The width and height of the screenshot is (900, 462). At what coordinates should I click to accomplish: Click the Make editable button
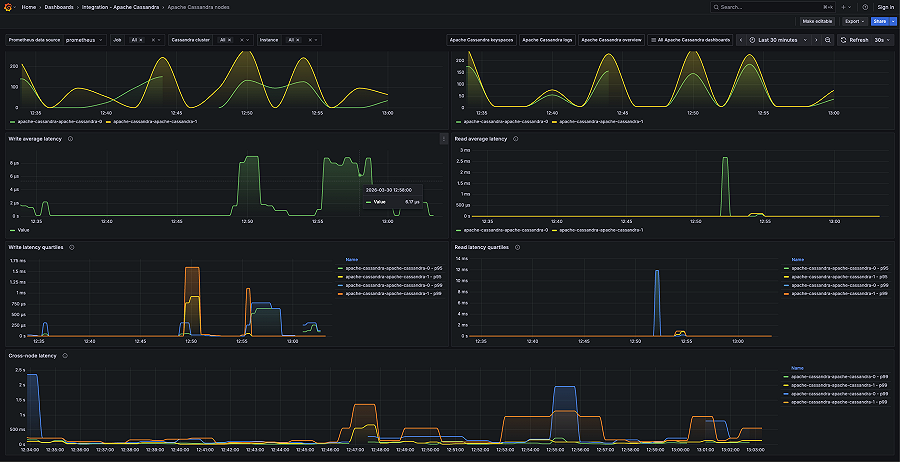pyautogui.click(x=817, y=21)
